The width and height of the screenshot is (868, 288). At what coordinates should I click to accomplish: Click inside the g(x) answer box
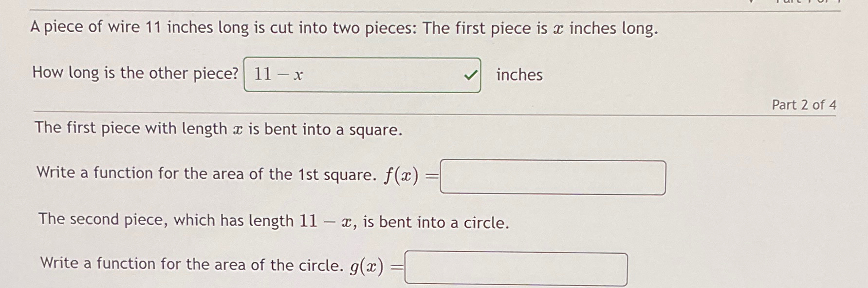point(516,269)
